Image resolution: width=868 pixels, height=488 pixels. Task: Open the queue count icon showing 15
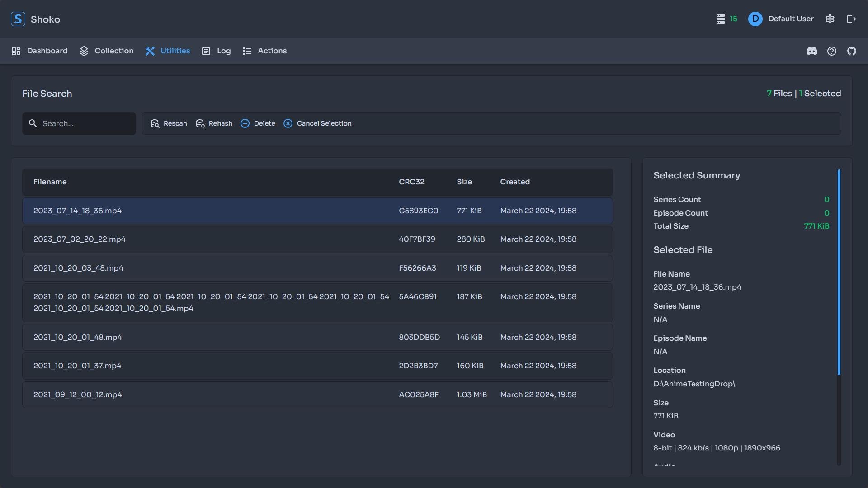tap(721, 19)
